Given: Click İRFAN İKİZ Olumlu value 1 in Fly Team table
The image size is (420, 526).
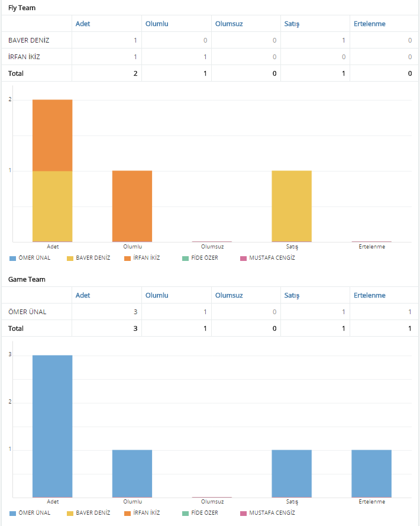Looking at the screenshot, I should pos(205,57).
